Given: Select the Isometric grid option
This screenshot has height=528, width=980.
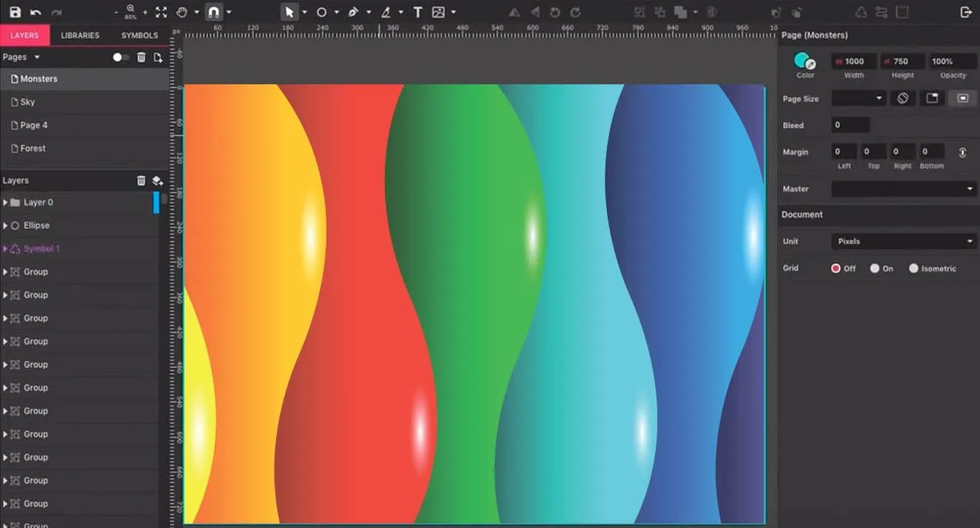Looking at the screenshot, I should [x=913, y=268].
